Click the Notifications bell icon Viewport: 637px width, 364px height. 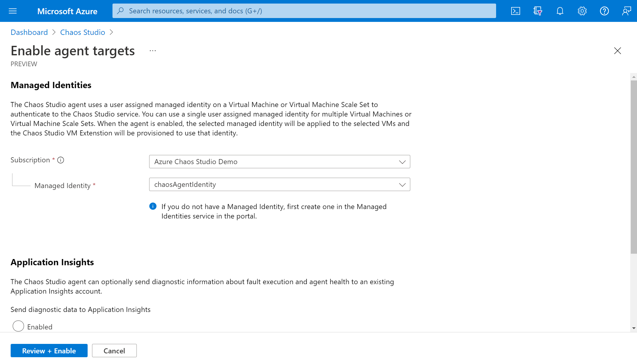click(x=560, y=11)
